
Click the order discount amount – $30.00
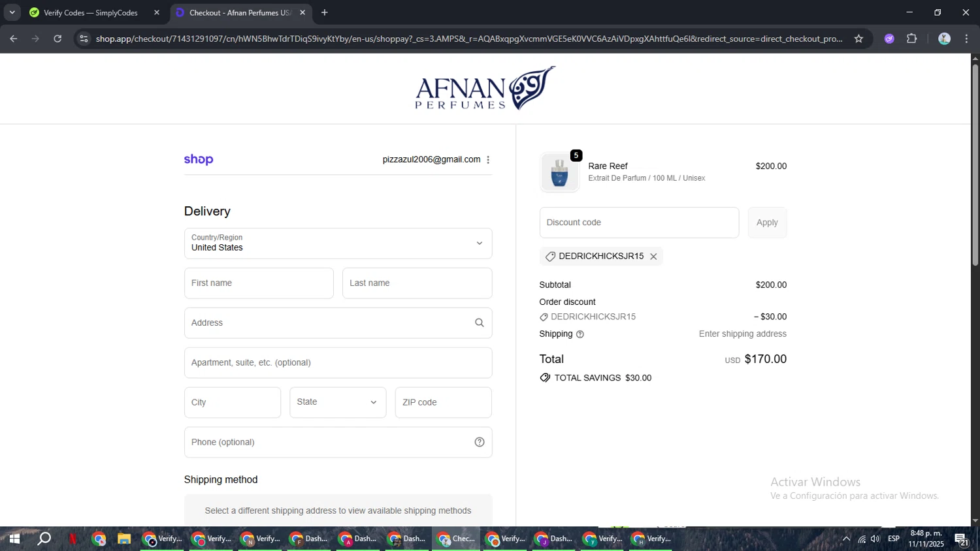(770, 317)
